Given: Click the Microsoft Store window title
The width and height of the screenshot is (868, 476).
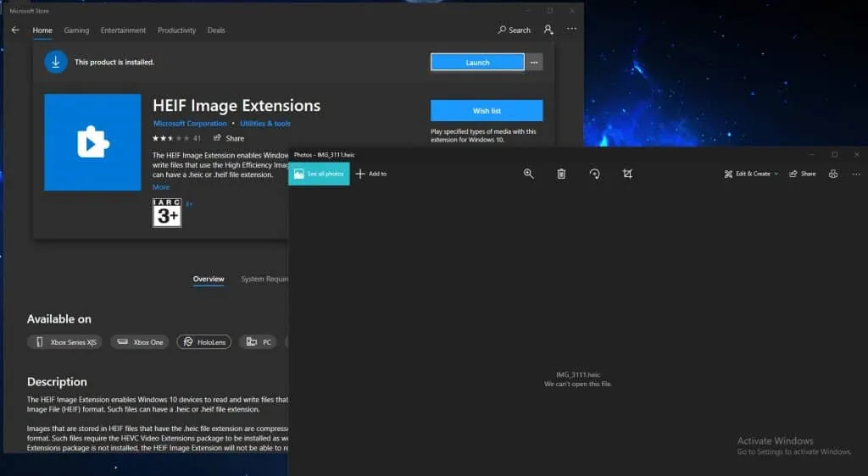Looking at the screenshot, I should tap(30, 10).
